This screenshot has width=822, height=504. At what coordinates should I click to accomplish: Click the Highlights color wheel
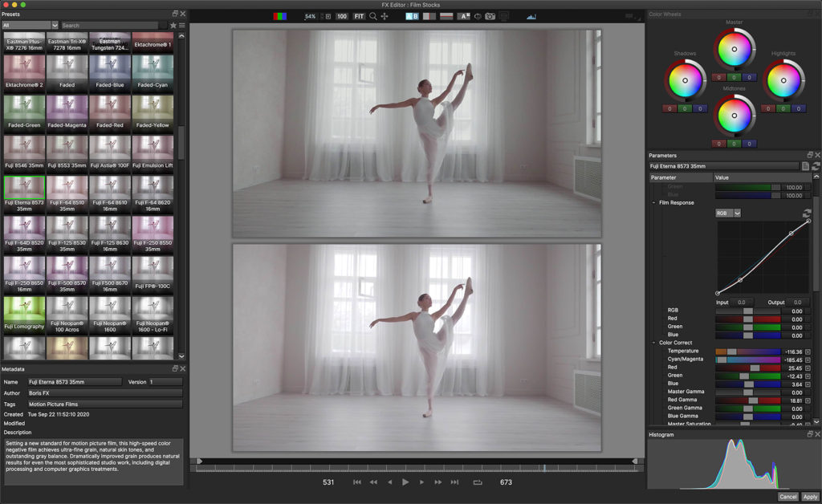pyautogui.click(x=783, y=81)
